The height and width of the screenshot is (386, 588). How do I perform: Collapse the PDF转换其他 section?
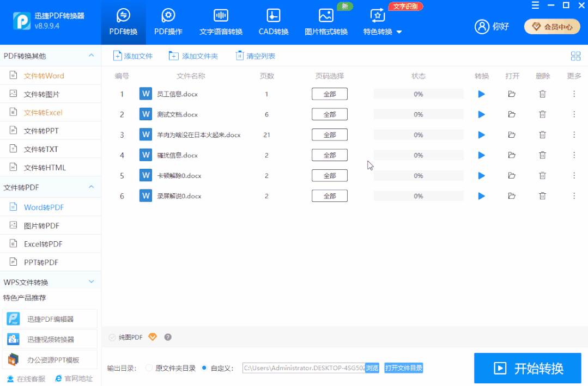click(91, 56)
